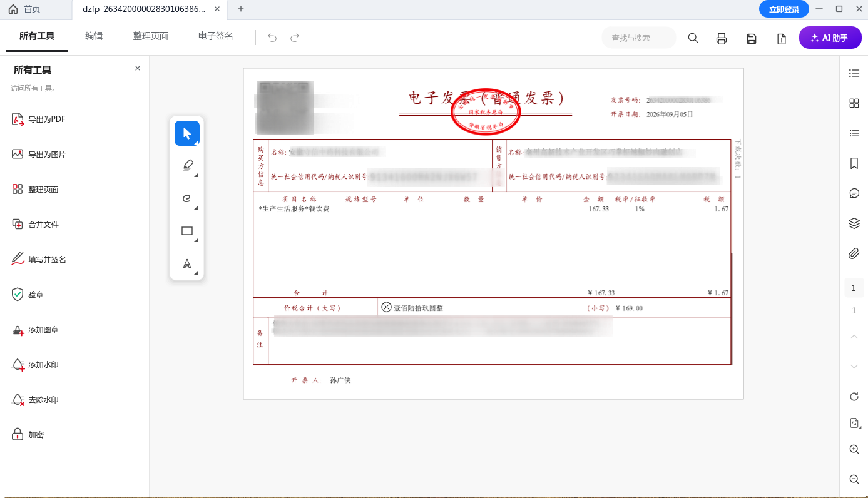Rotate the page view

coord(854,397)
